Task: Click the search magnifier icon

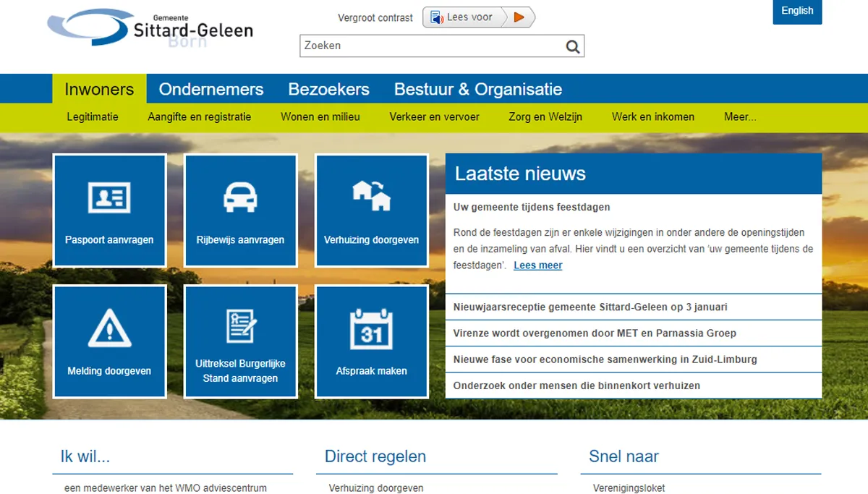Action: click(573, 46)
